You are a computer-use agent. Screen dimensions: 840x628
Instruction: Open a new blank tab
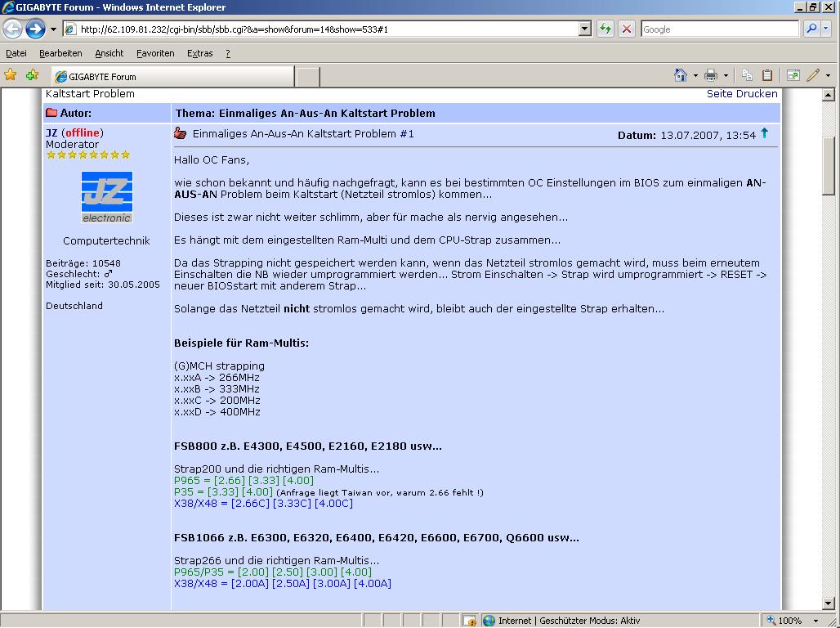tap(307, 77)
